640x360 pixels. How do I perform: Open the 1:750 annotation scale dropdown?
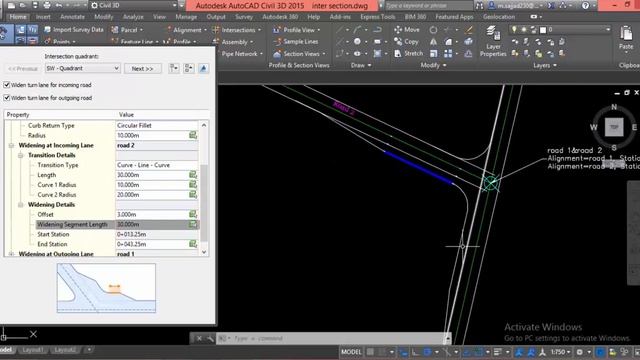(561, 352)
